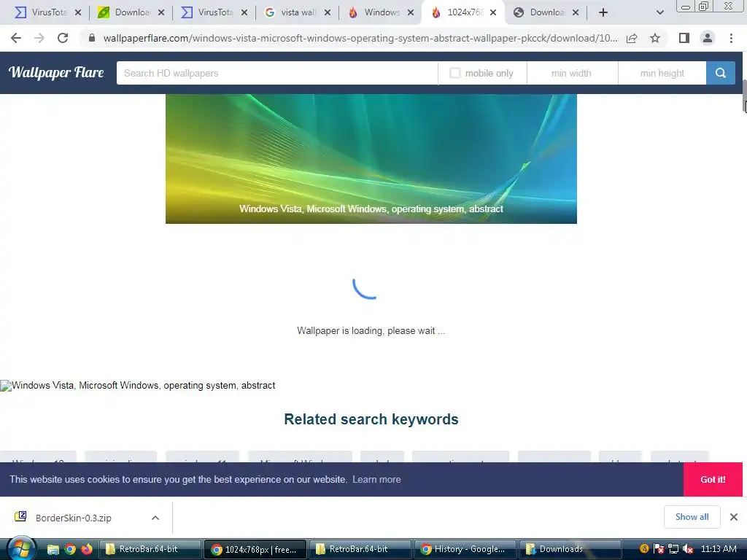This screenshot has width=747, height=560.
Task: Open file explorer quick launch icon
Action: coord(53,550)
